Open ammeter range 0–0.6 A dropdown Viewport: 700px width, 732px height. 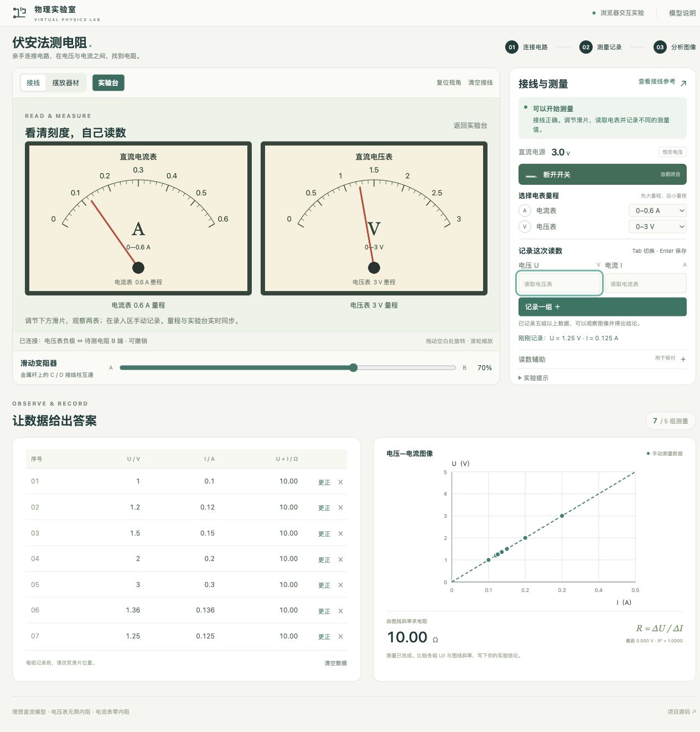657,210
